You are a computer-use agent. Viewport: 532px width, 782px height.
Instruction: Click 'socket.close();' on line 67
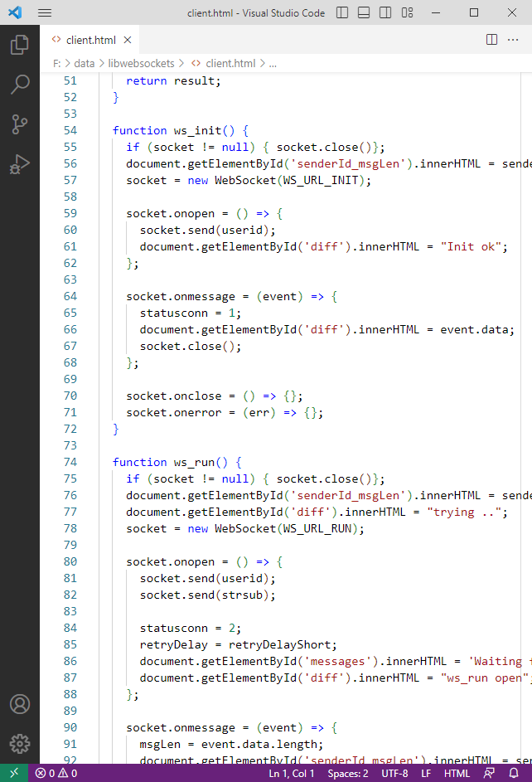pos(191,346)
